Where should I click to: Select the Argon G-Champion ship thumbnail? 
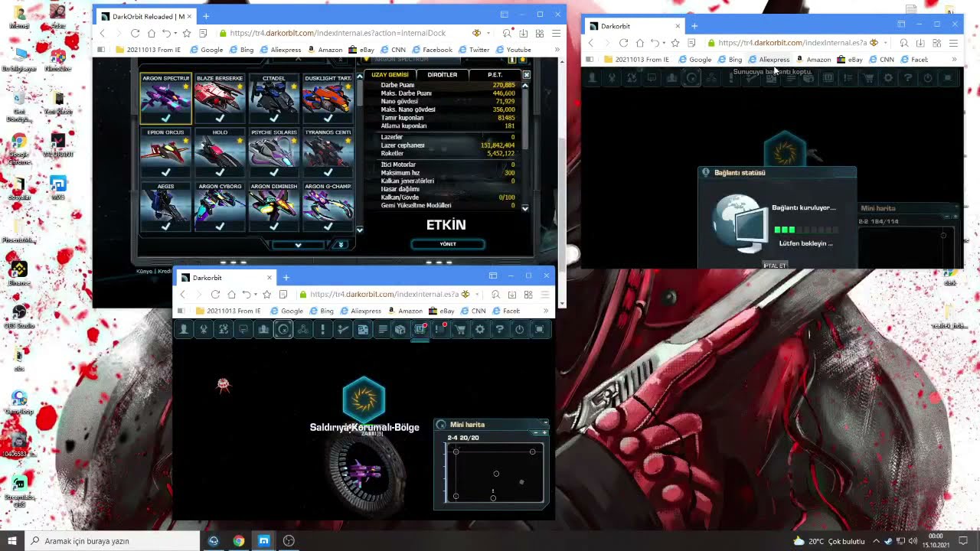pyautogui.click(x=328, y=207)
